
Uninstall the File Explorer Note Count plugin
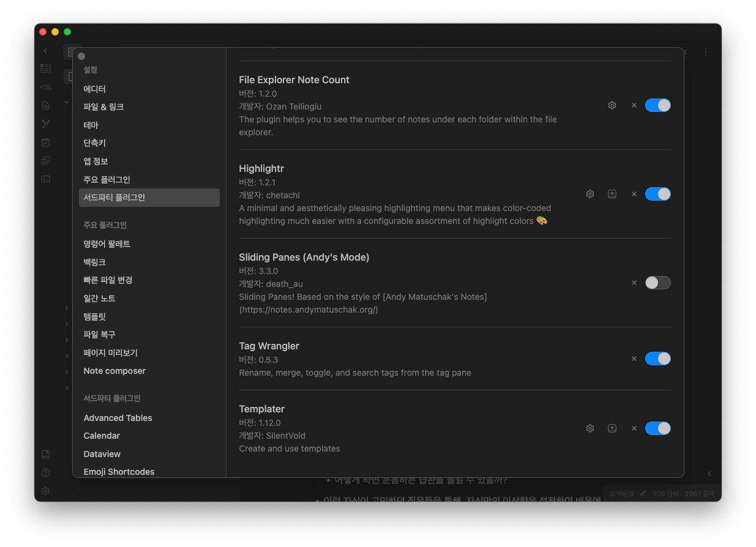[634, 105]
